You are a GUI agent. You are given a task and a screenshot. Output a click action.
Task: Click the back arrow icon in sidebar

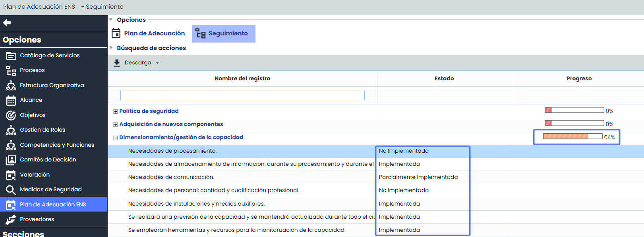click(7, 23)
